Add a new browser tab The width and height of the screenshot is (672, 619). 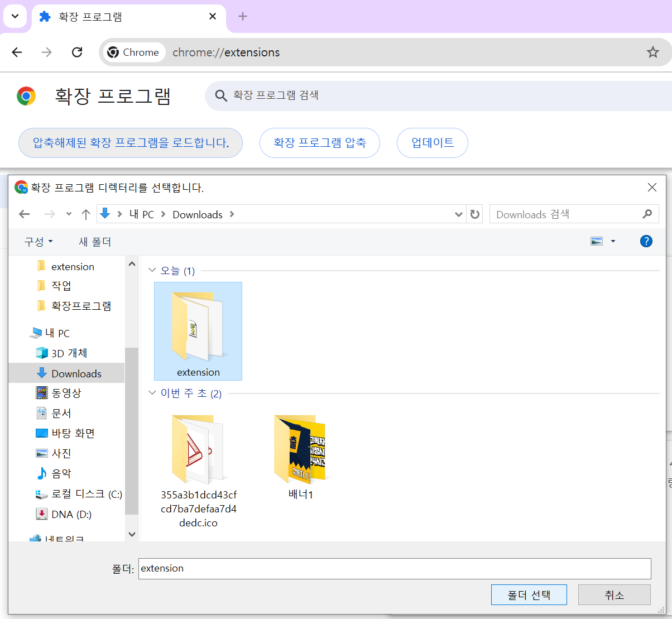click(x=242, y=16)
